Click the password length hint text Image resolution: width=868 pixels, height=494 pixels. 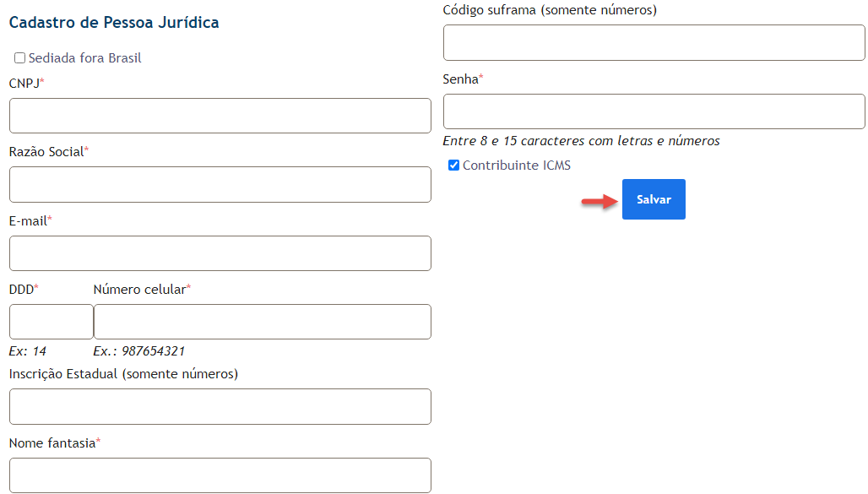581,141
